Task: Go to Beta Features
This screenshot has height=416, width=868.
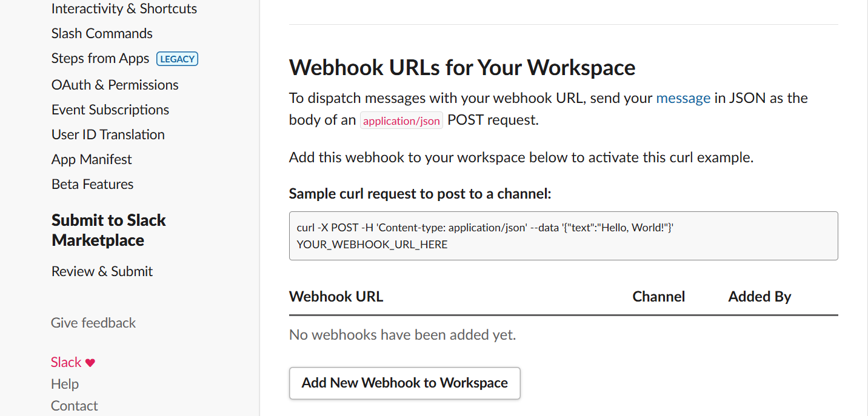Action: 92,184
